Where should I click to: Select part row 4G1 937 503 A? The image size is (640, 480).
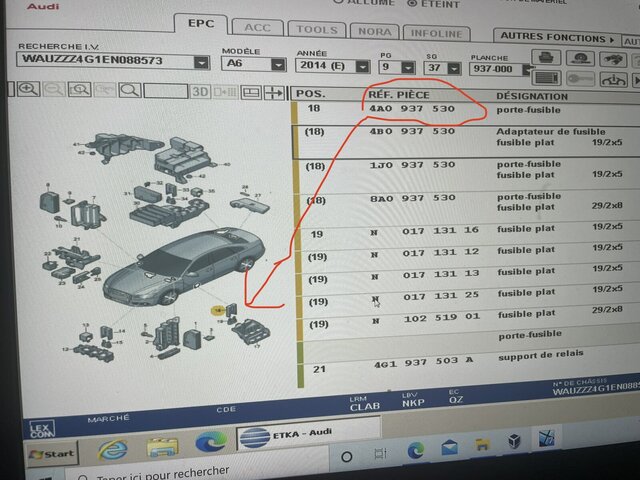point(469,364)
